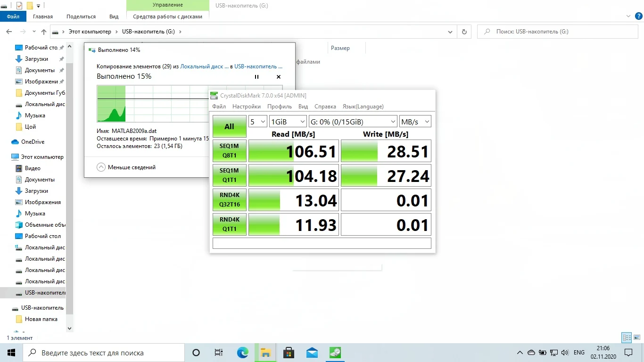The image size is (644, 362).
Task: Launch Microsoft Edge from the taskbar
Action: click(242, 353)
